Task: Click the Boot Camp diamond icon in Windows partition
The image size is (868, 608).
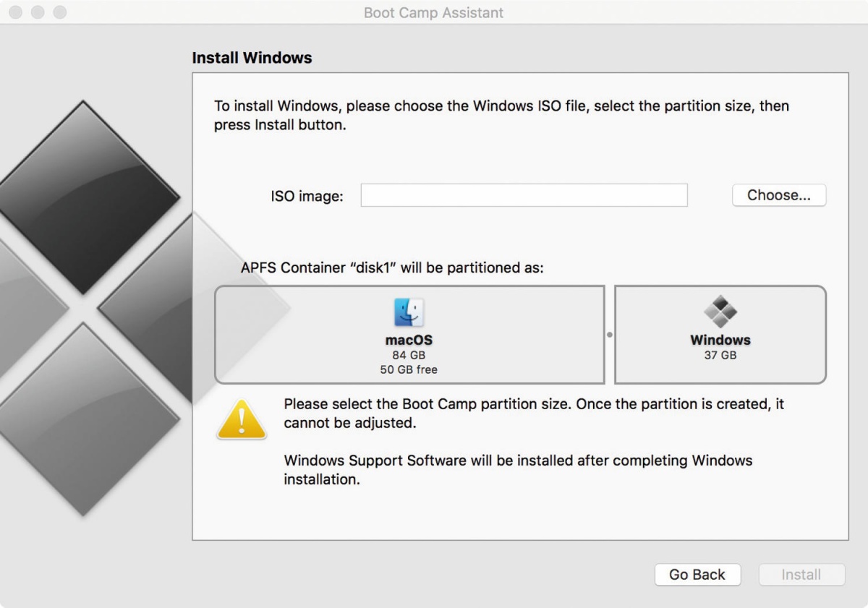Action: click(x=720, y=312)
